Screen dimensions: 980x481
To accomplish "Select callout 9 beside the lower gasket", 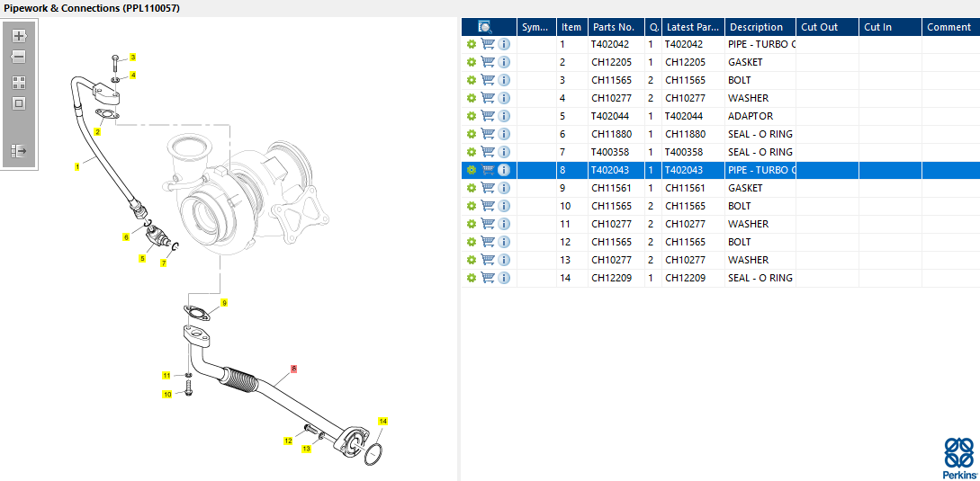I will [224, 303].
